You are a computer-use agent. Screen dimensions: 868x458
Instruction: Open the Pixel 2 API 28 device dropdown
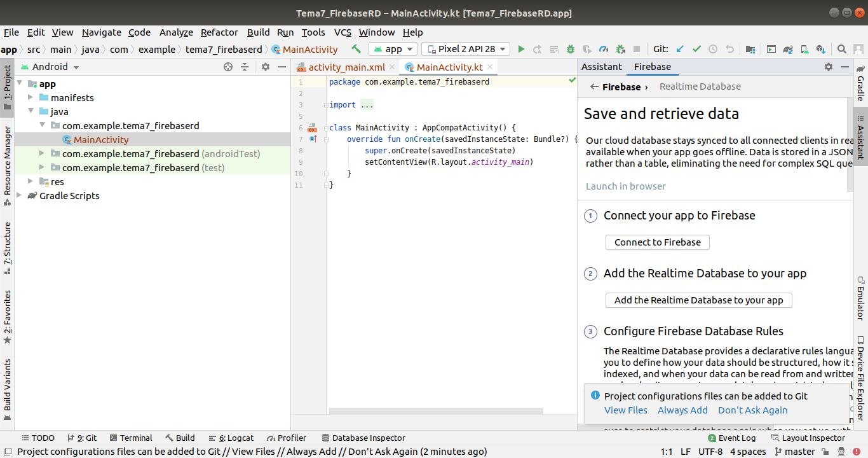coord(466,49)
